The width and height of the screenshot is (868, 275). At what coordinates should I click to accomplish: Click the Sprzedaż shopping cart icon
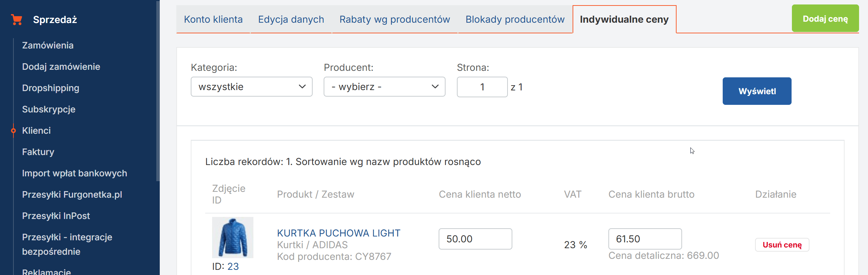point(17,20)
